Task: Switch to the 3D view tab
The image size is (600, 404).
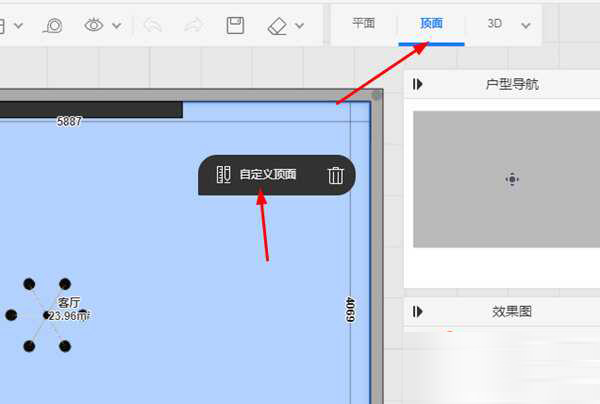Action: click(494, 23)
